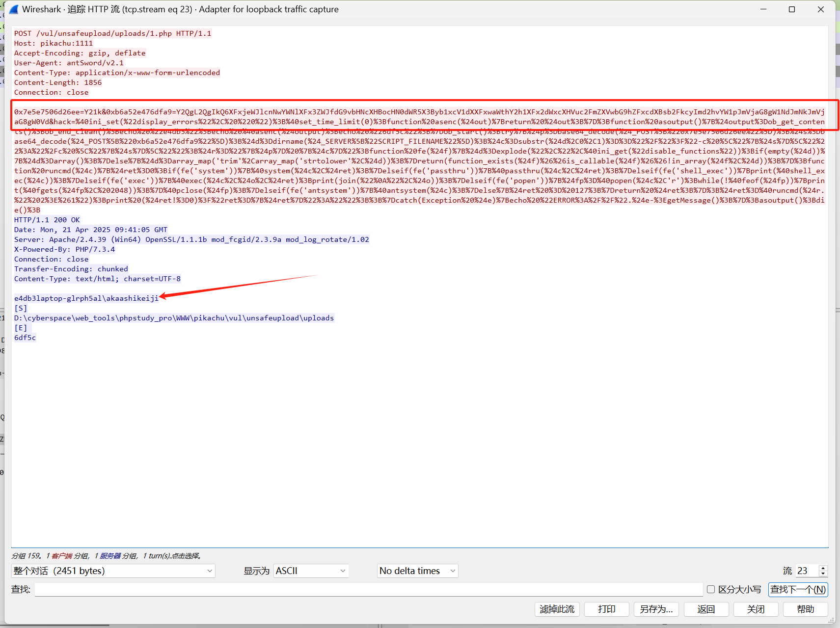Click the Wireshark shark-fin title bar icon

coord(14,9)
